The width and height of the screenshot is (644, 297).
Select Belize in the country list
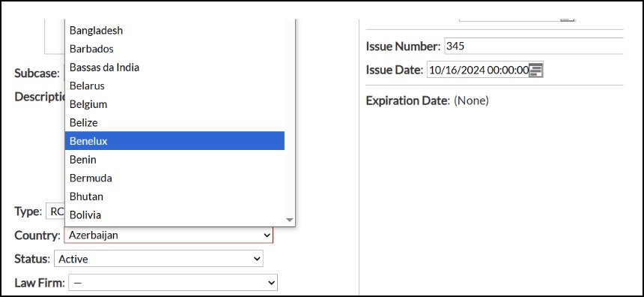click(x=174, y=122)
